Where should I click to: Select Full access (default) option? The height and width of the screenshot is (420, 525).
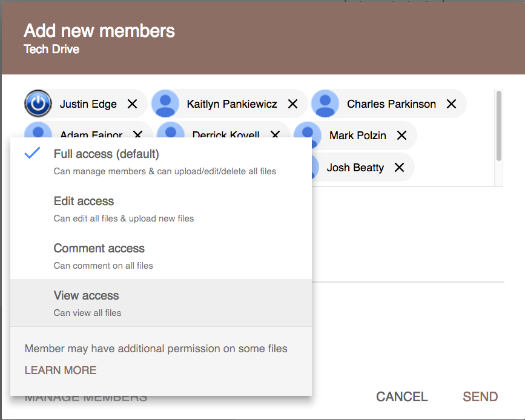point(106,154)
